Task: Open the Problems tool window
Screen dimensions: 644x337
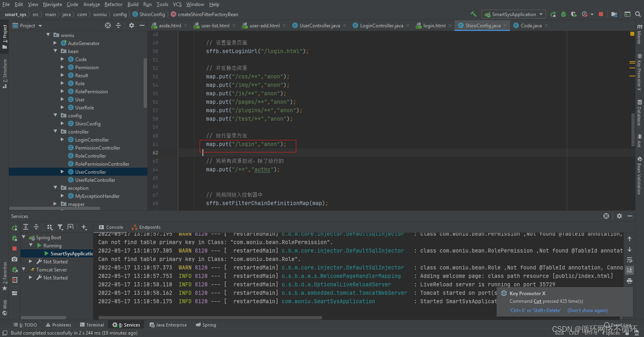Action: click(58, 325)
